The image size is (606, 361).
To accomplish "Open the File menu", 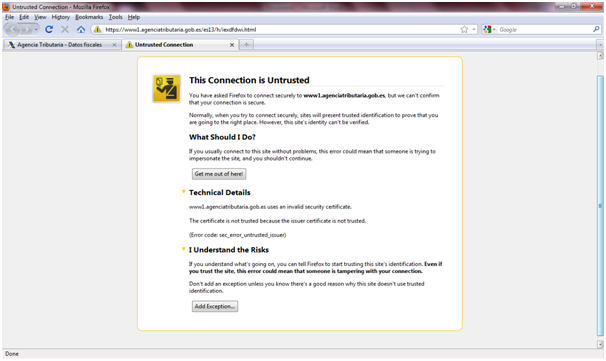I will [10, 17].
